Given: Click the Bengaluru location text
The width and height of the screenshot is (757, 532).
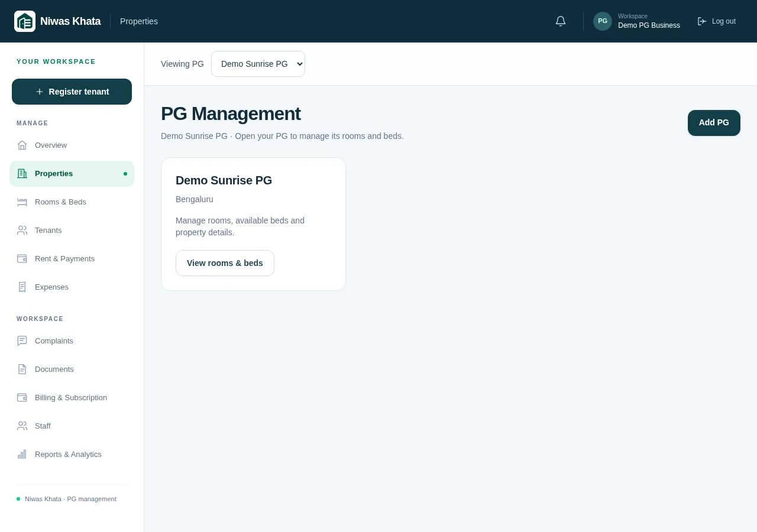Looking at the screenshot, I should (195, 199).
